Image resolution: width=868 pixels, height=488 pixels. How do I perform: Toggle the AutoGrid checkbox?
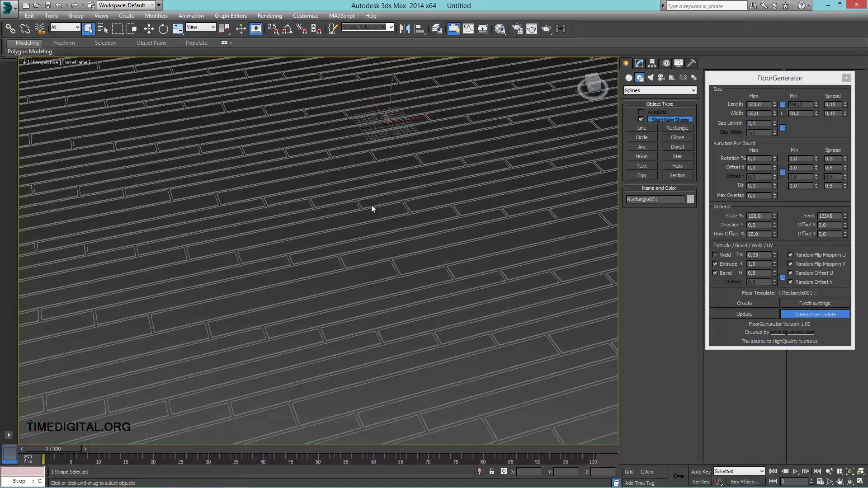pos(641,112)
